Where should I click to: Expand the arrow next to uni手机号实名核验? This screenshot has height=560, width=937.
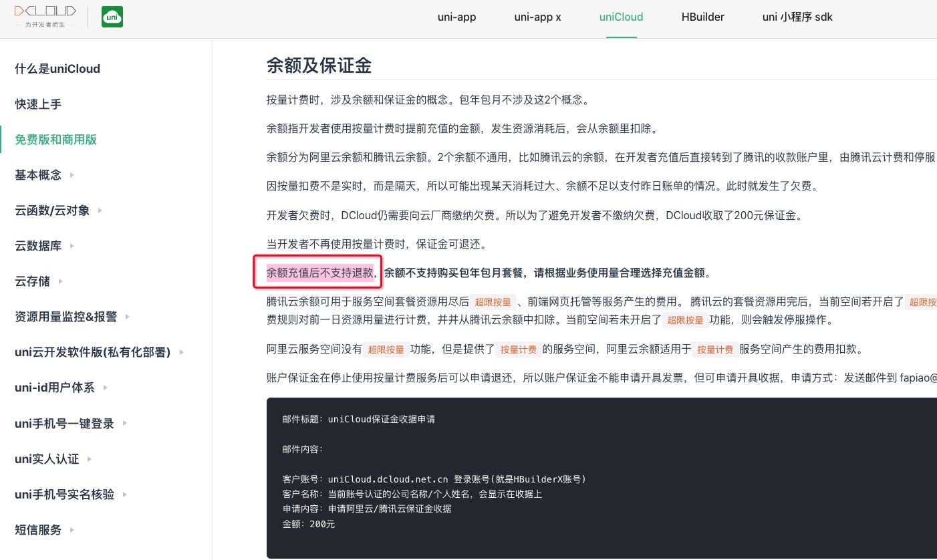(x=124, y=495)
